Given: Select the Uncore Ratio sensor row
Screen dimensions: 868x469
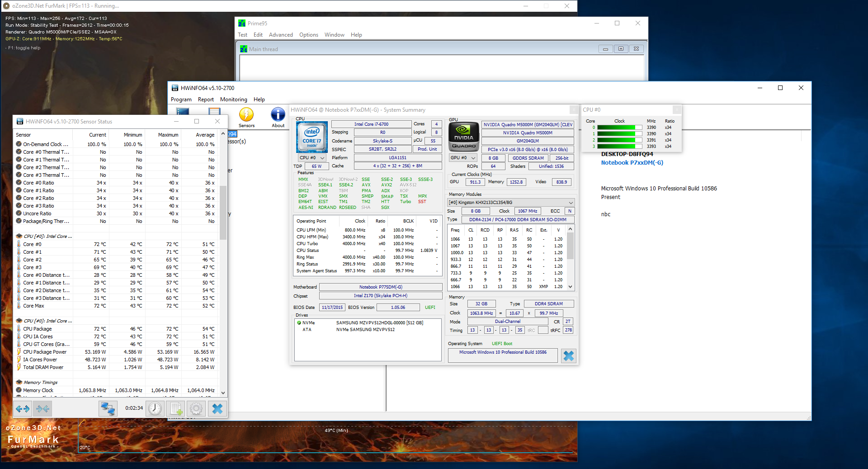Looking at the screenshot, I should tap(116, 213).
